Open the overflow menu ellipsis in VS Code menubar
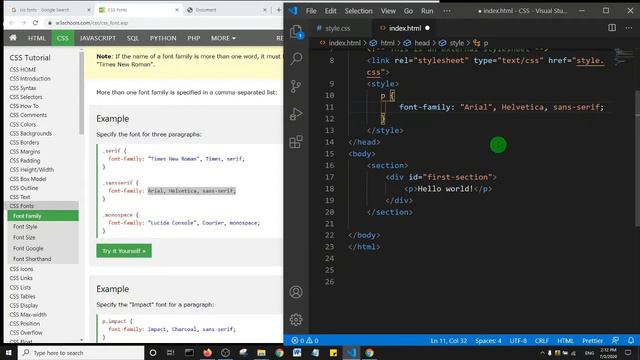640x360 pixels. coord(447,11)
